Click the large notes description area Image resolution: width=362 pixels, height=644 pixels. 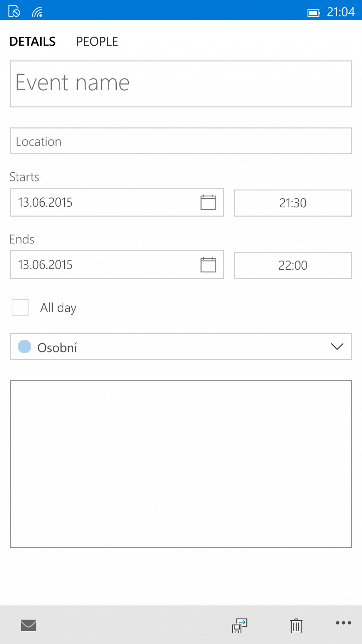pyautogui.click(x=181, y=464)
